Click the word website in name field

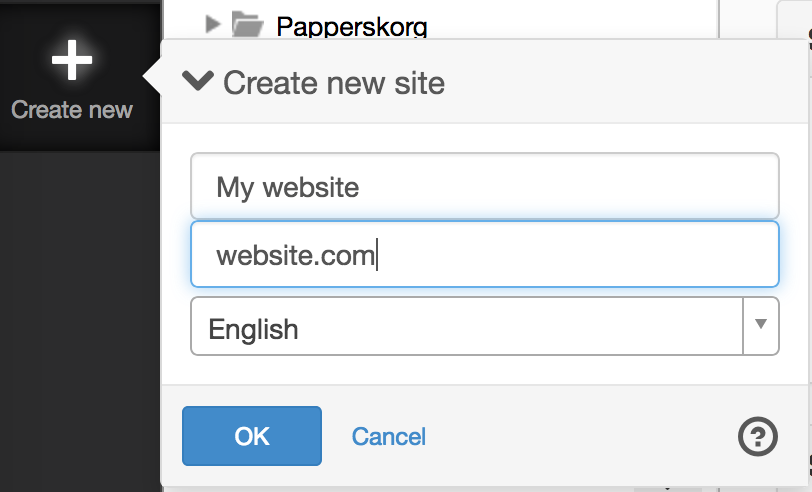pyautogui.click(x=311, y=187)
